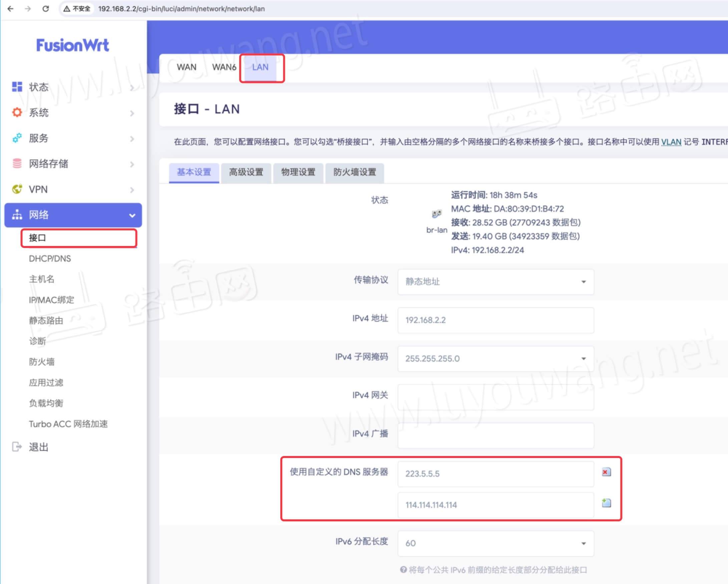Switch to the 高级设置 tab
The width and height of the screenshot is (728, 584).
coord(246,172)
